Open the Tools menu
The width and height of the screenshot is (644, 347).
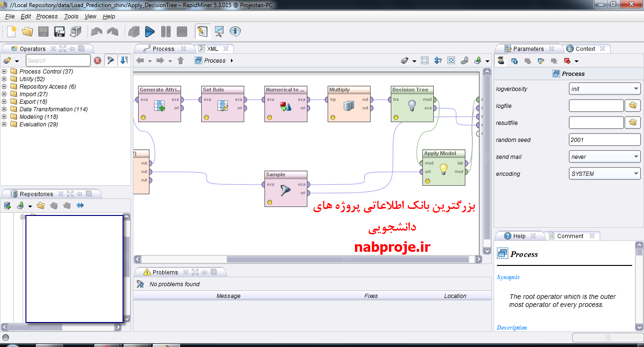pyautogui.click(x=71, y=17)
